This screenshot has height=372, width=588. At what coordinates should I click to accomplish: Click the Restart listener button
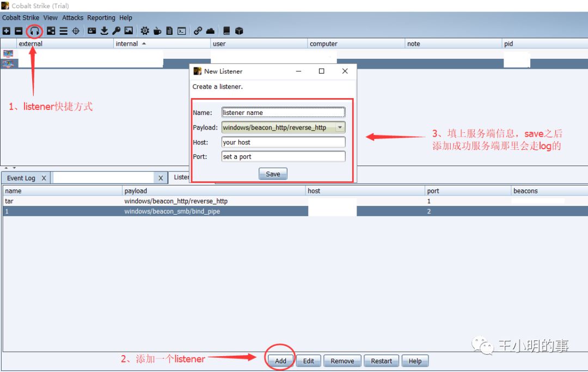click(x=381, y=361)
